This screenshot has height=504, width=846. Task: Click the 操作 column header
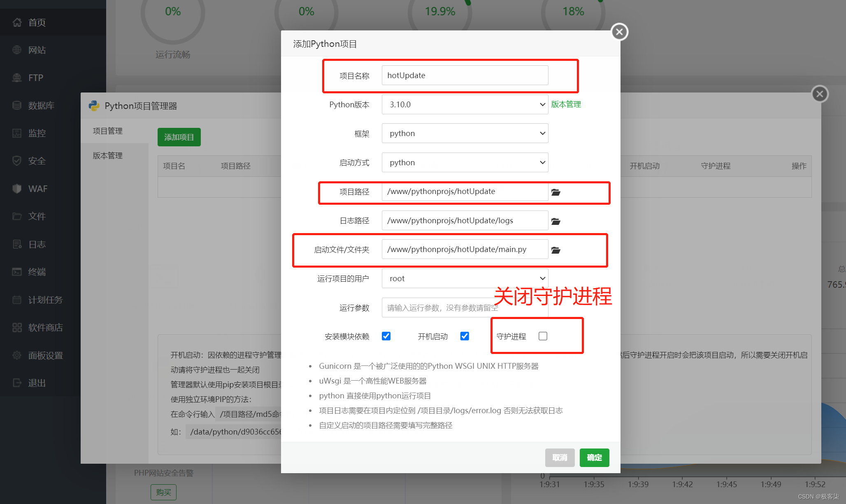click(799, 166)
